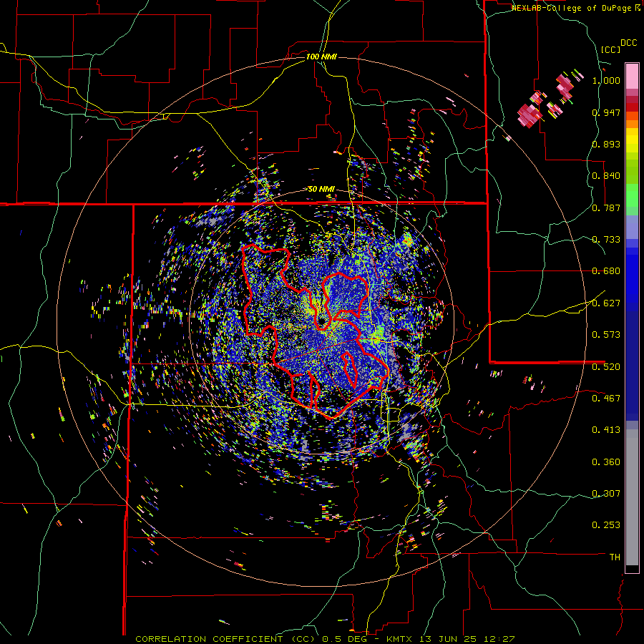Select the 0.787 legend value
This screenshot has width=644, height=644.
606,208
